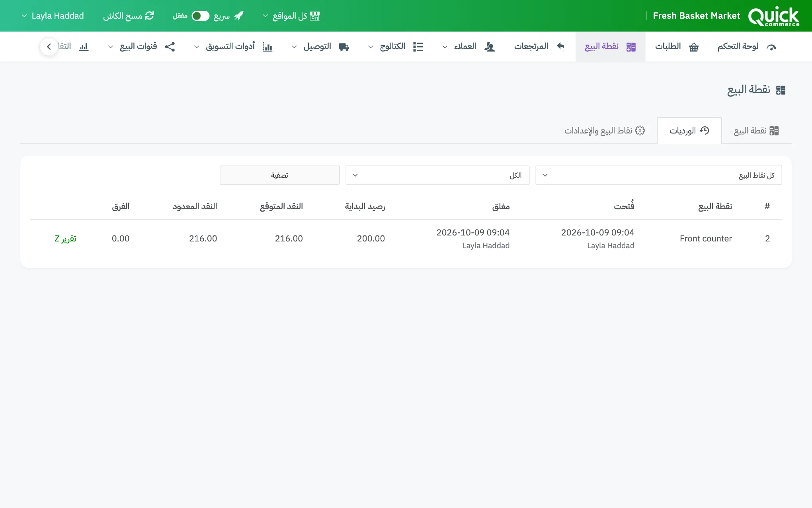
Task: Open the المرتجعات navigation link
Action: pos(539,47)
